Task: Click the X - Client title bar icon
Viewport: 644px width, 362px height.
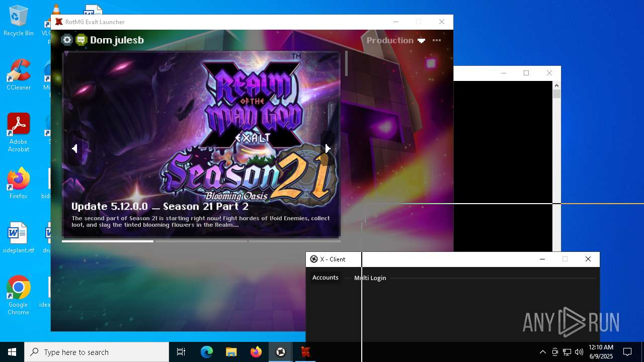Action: click(314, 259)
